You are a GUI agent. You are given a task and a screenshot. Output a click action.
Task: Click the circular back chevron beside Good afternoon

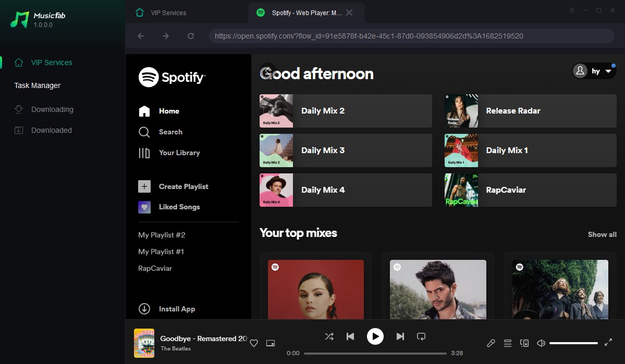[268, 71]
